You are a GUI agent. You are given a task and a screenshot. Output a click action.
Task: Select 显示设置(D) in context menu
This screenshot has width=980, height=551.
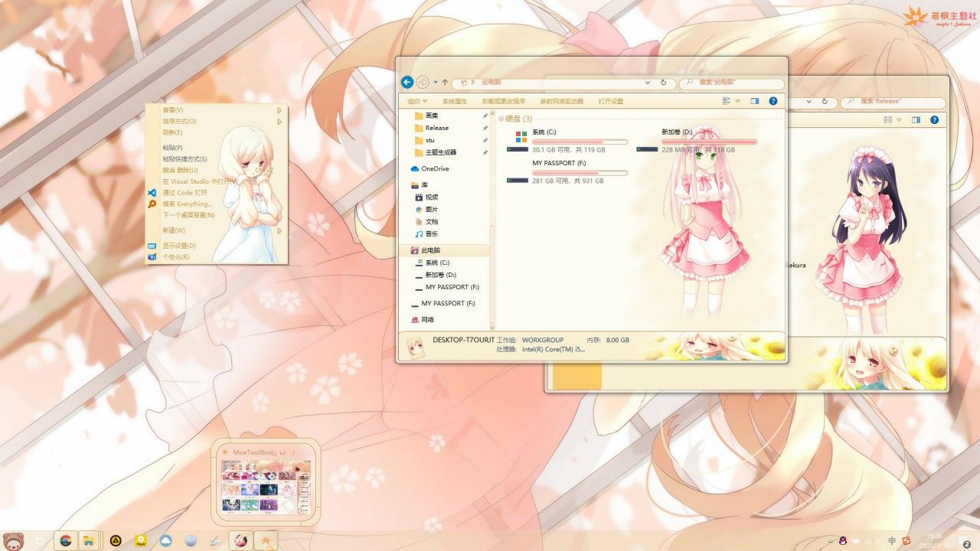tap(217, 246)
